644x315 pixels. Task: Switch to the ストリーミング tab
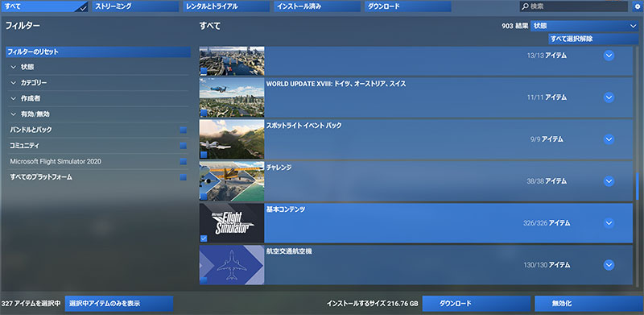135,6
